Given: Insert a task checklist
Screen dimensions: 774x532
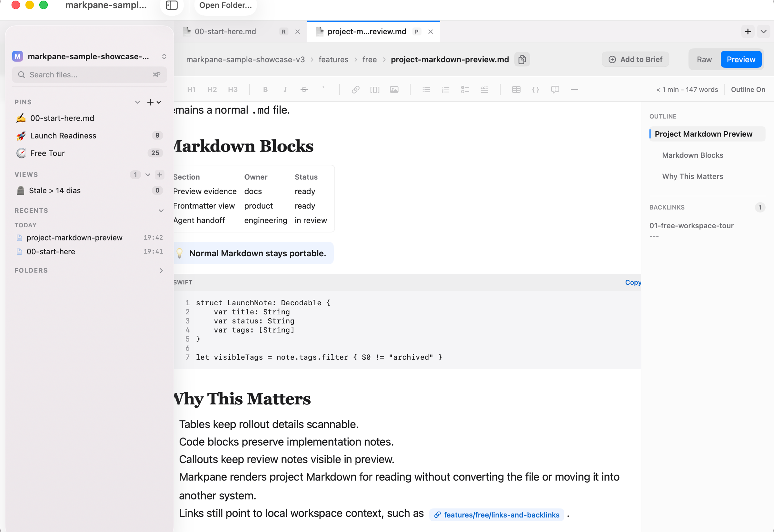Looking at the screenshot, I should pyautogui.click(x=465, y=89).
